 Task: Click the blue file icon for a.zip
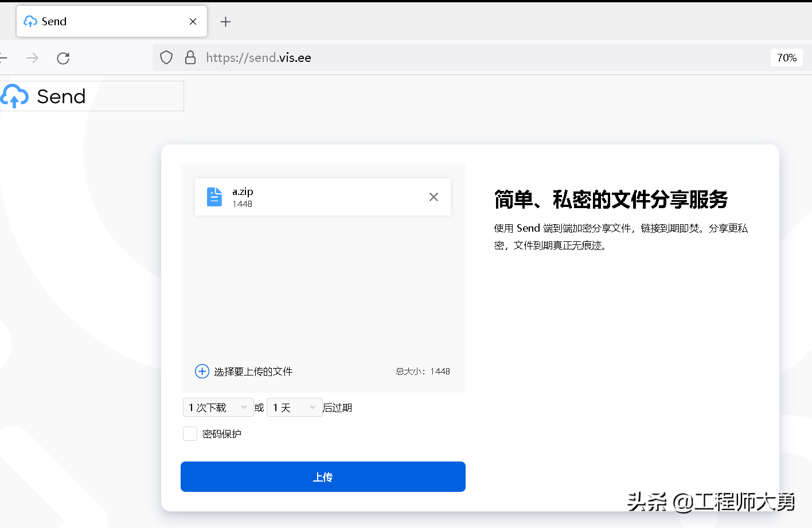[x=214, y=197]
